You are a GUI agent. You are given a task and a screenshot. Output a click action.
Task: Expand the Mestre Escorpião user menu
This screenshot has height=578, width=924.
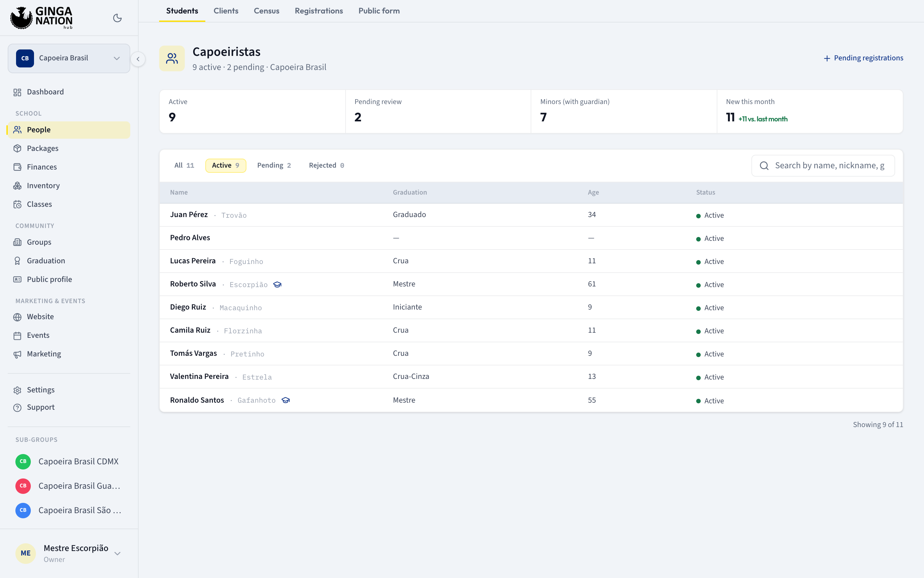pyautogui.click(x=69, y=553)
